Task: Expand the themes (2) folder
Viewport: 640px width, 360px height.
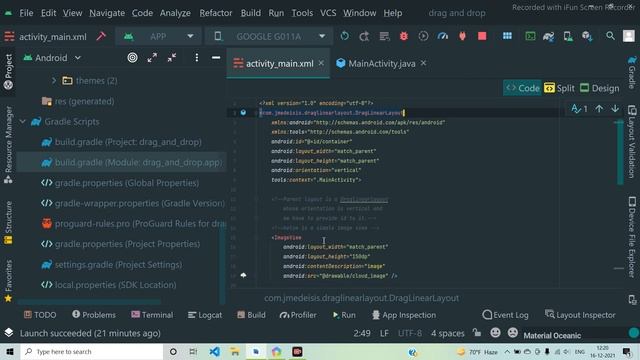Action: coord(53,80)
